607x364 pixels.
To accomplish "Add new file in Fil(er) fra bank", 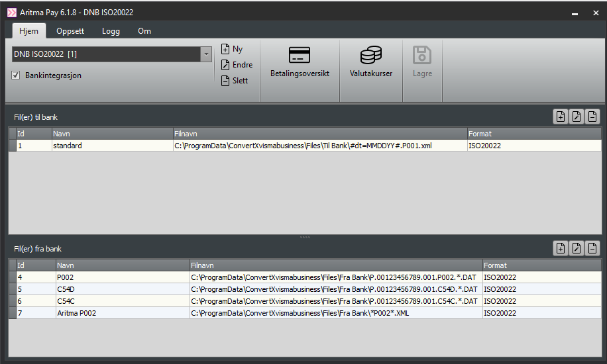I will pyautogui.click(x=561, y=248).
